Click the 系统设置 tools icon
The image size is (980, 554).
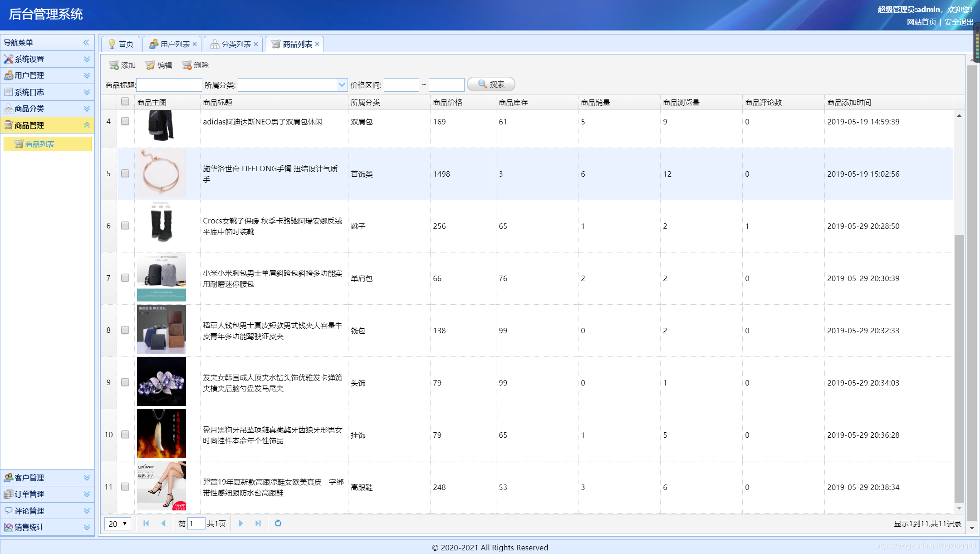click(8, 59)
